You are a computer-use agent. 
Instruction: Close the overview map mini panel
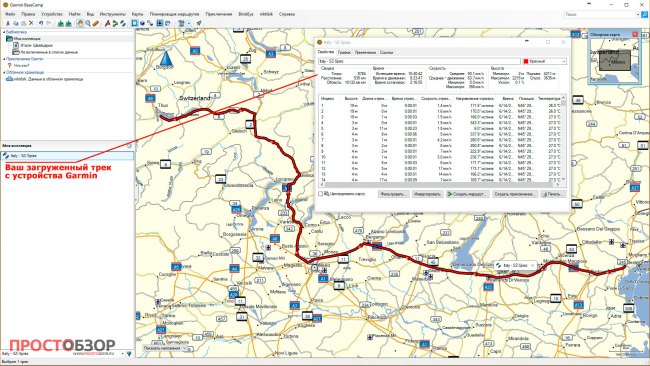635,34
